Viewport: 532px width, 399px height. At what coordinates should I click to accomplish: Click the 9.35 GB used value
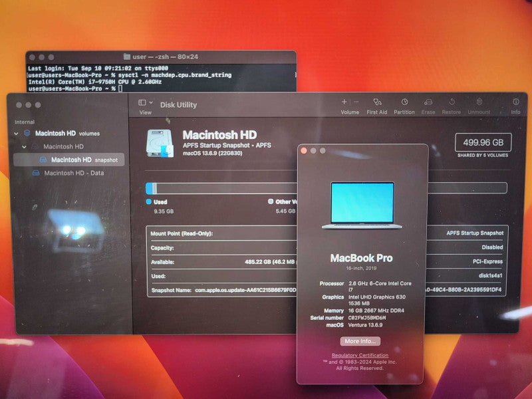(x=164, y=211)
